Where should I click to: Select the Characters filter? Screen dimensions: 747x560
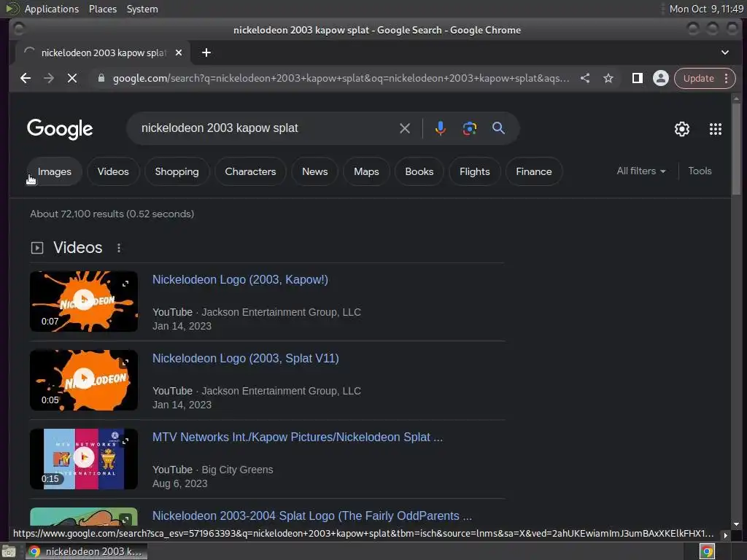pos(250,172)
